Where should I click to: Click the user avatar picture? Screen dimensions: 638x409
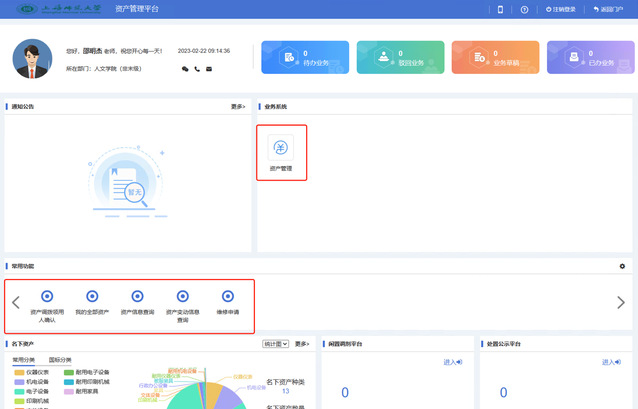tap(33, 59)
